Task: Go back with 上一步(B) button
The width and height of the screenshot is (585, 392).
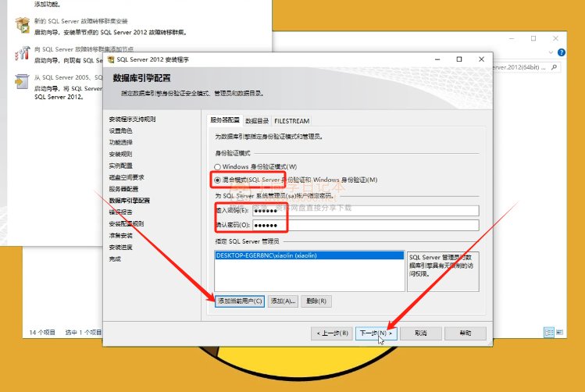Action: tap(332, 333)
